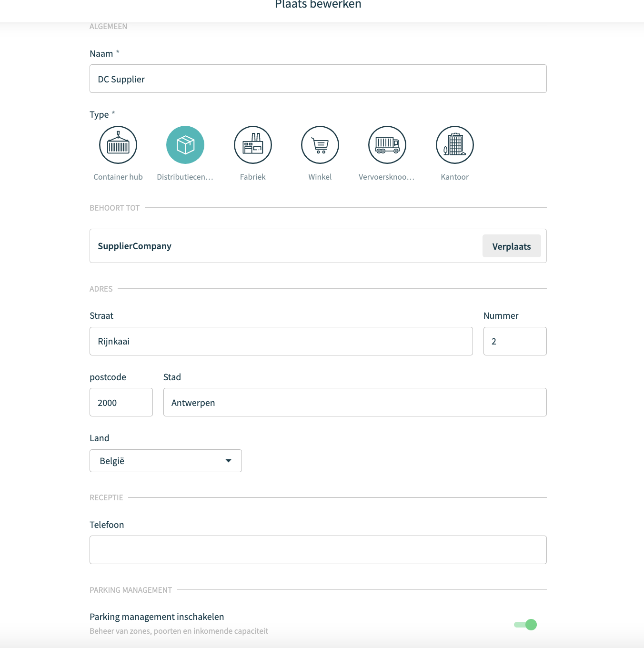Click the SupplierCompany owner entry
The image size is (644, 648).
tap(135, 246)
